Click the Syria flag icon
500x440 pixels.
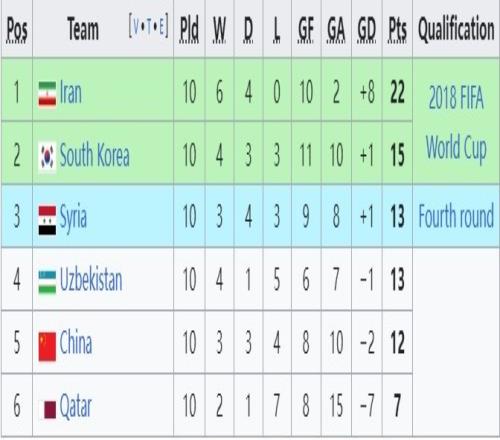point(47,220)
